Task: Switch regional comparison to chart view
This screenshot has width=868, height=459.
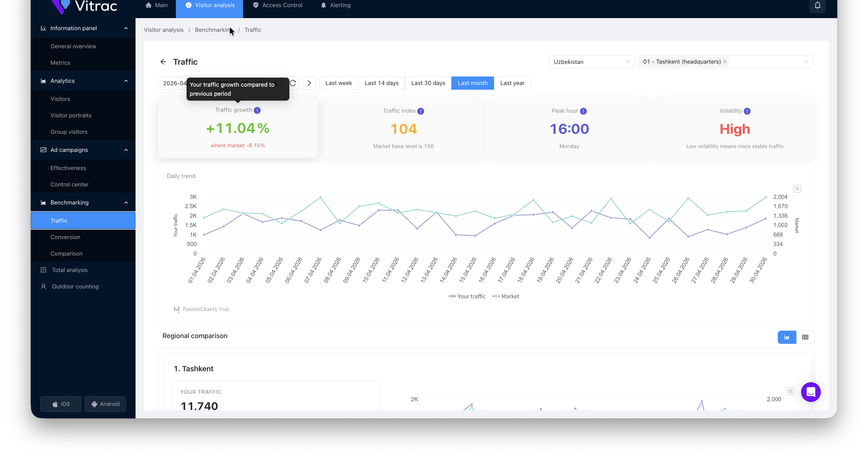Action: (x=787, y=337)
